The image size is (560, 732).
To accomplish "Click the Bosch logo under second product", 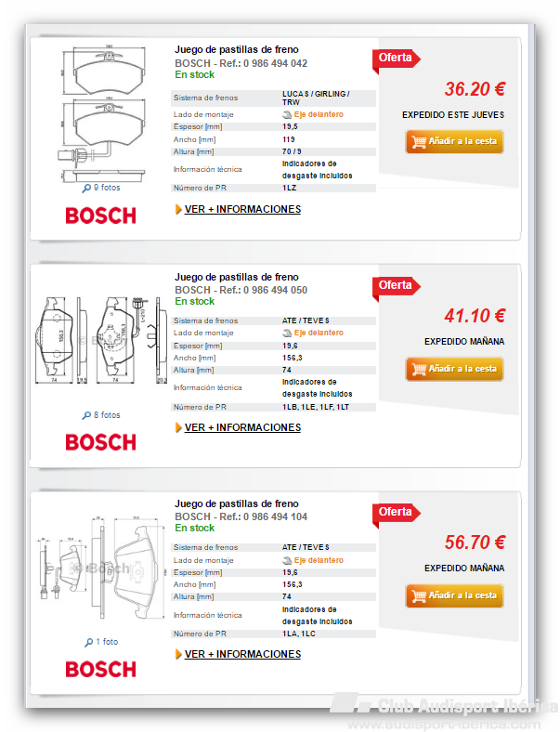I will (x=101, y=442).
